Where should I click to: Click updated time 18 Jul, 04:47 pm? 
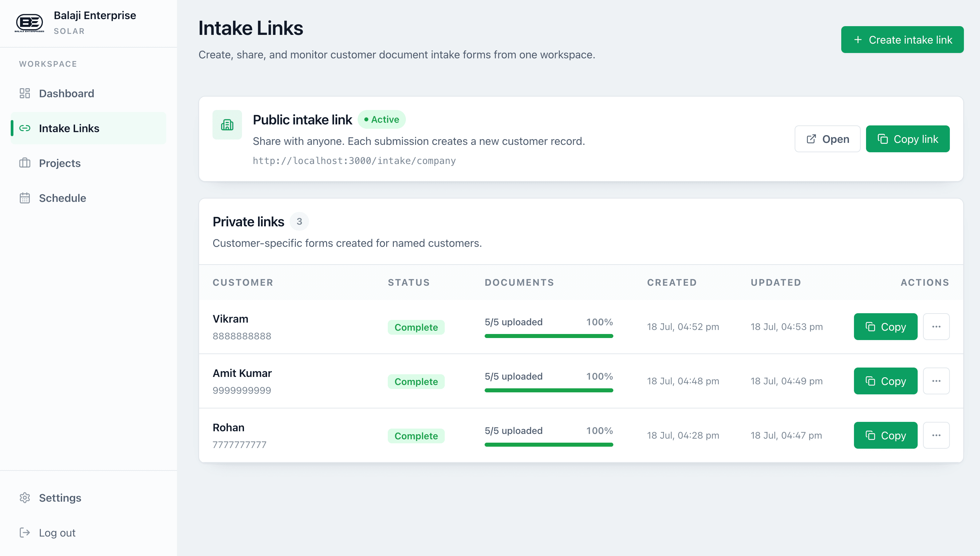tap(786, 435)
